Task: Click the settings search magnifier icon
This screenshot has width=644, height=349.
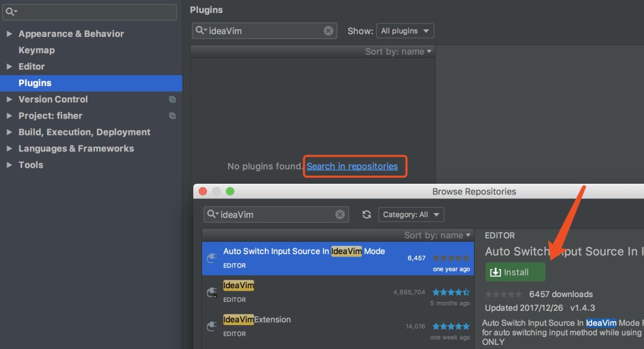Action: pos(11,12)
